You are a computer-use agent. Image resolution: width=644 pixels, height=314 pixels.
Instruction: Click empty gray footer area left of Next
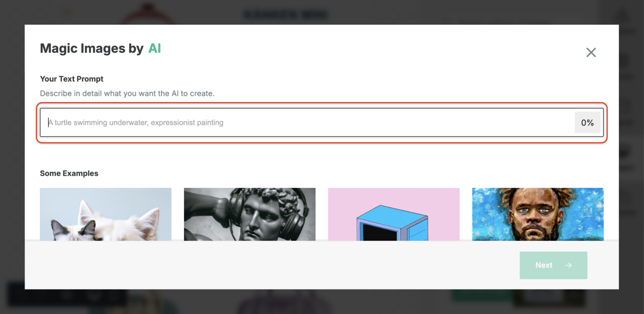[x=256, y=265]
